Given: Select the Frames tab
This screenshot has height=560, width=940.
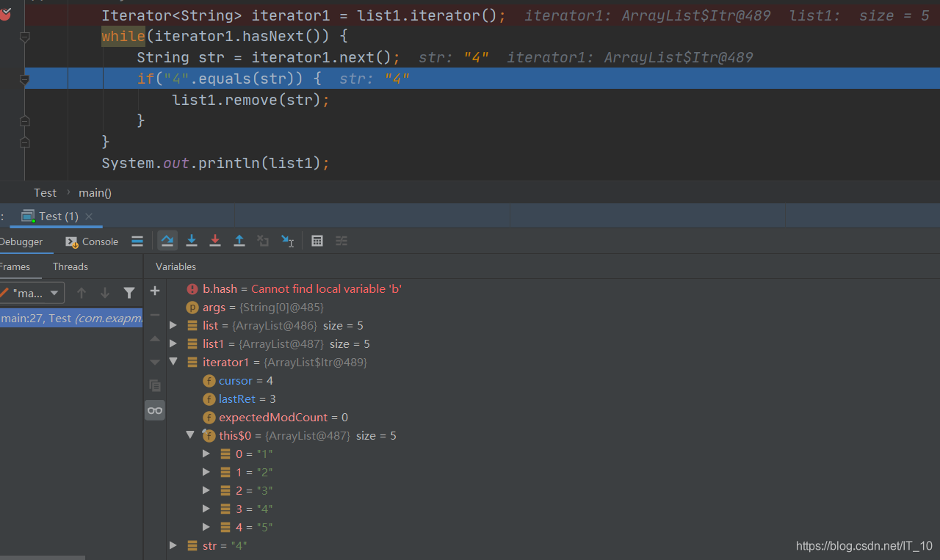Looking at the screenshot, I should 15,266.
